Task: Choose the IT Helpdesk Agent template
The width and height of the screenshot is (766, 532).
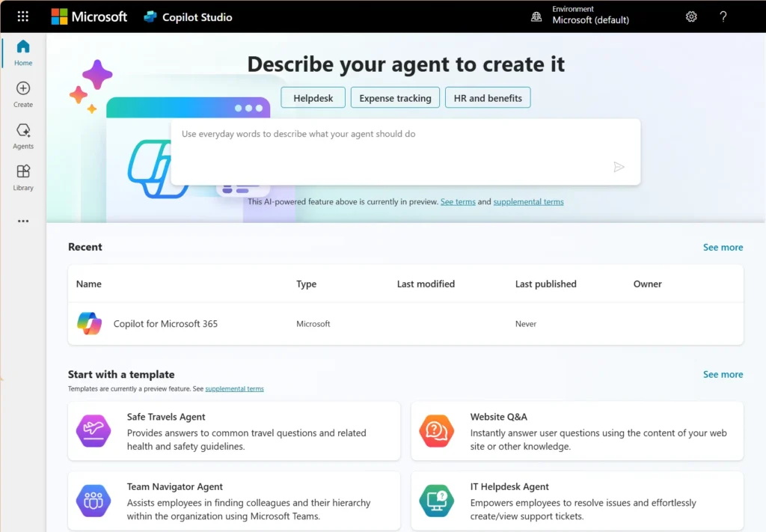Action: pyautogui.click(x=577, y=501)
